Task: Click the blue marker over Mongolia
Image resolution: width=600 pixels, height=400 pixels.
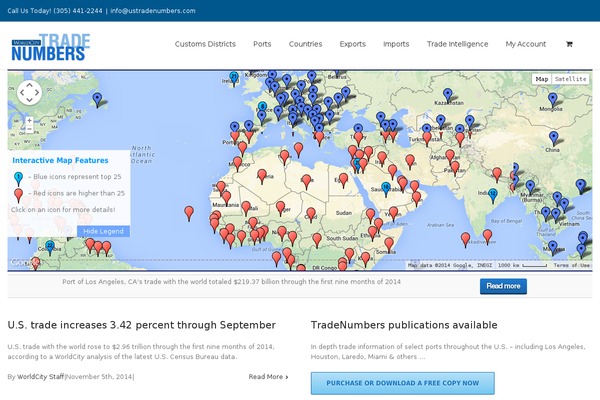Action: tap(553, 100)
